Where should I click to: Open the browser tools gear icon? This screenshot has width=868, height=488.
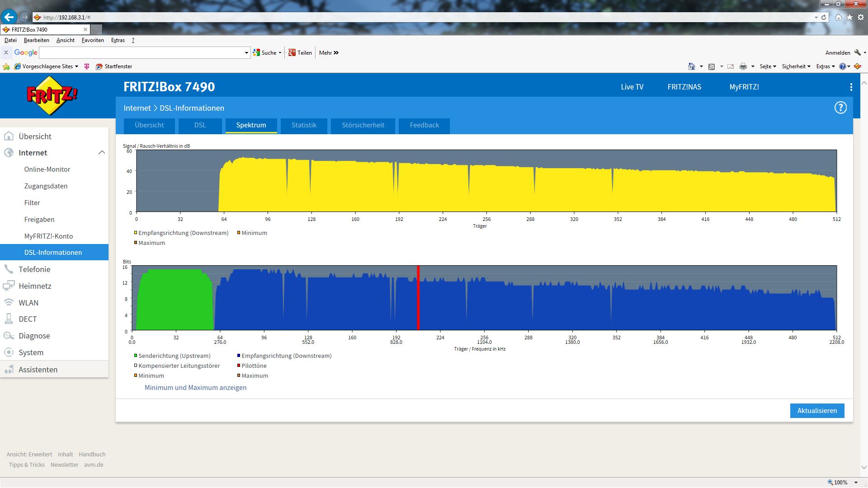(861, 17)
